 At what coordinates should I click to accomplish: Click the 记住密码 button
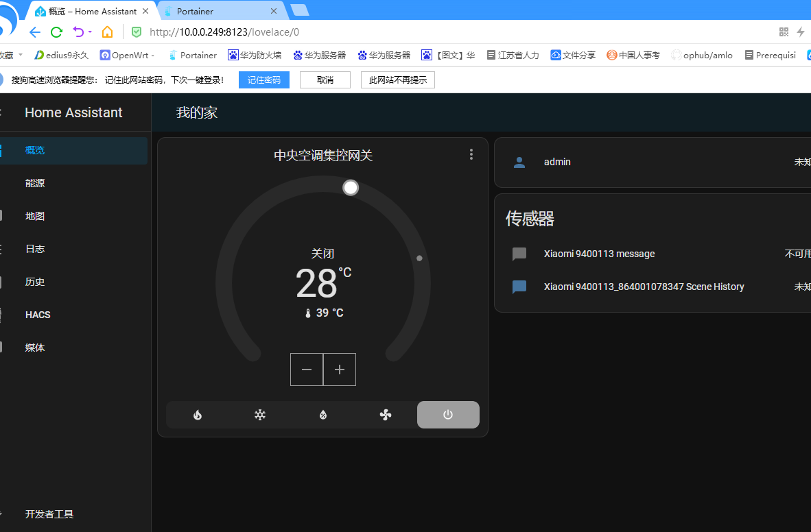tap(264, 80)
